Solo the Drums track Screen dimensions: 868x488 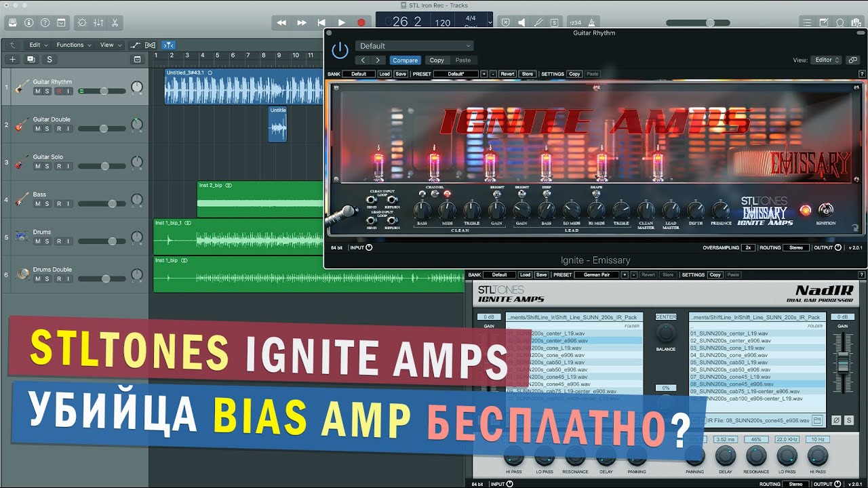pyautogui.click(x=48, y=241)
